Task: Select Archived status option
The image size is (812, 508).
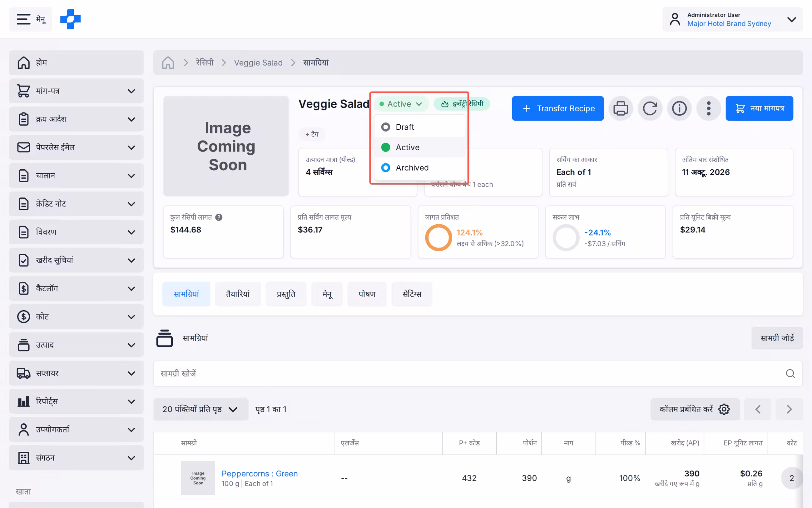Action: click(x=419, y=168)
